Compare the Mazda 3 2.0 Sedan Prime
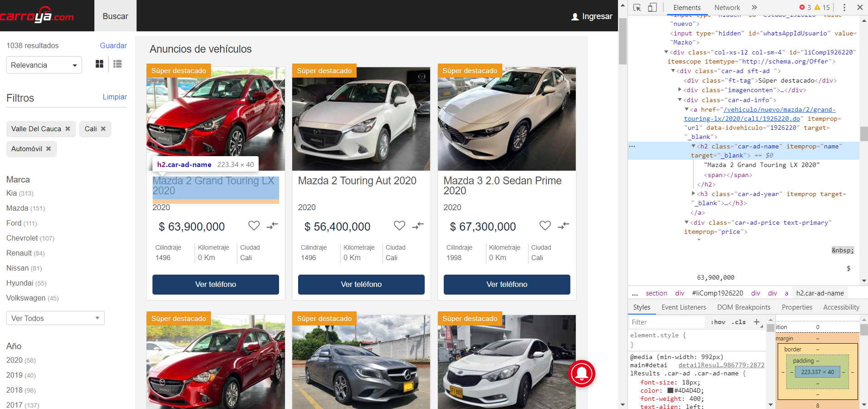Screen dimensions: 868x409 click(x=564, y=226)
